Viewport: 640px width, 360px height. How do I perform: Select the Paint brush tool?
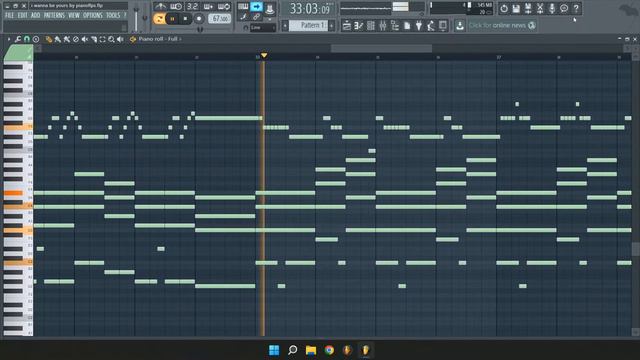coord(58,39)
